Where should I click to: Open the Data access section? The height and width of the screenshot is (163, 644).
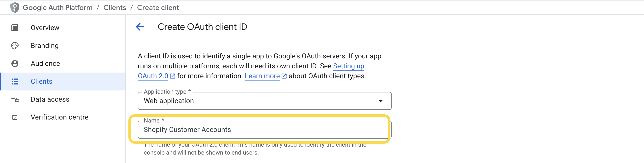63,100
